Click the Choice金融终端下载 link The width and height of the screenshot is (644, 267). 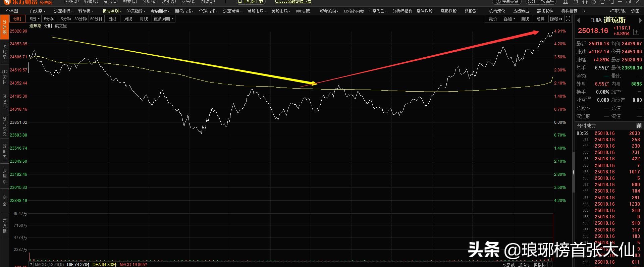293,2
